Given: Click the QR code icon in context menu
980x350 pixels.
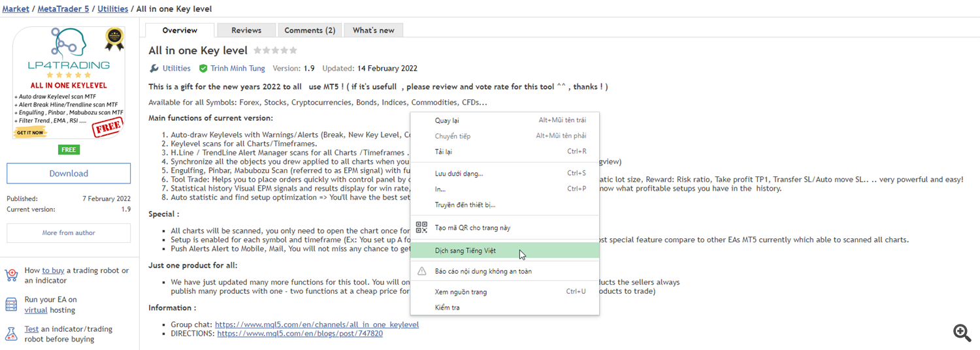Looking at the screenshot, I should pos(421,227).
